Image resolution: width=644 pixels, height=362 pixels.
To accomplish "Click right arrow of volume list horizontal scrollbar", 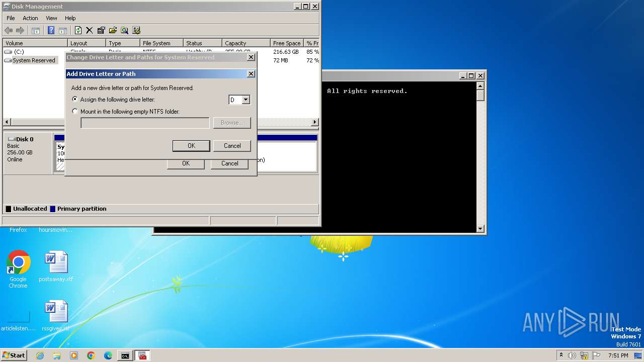I will click(x=314, y=122).
